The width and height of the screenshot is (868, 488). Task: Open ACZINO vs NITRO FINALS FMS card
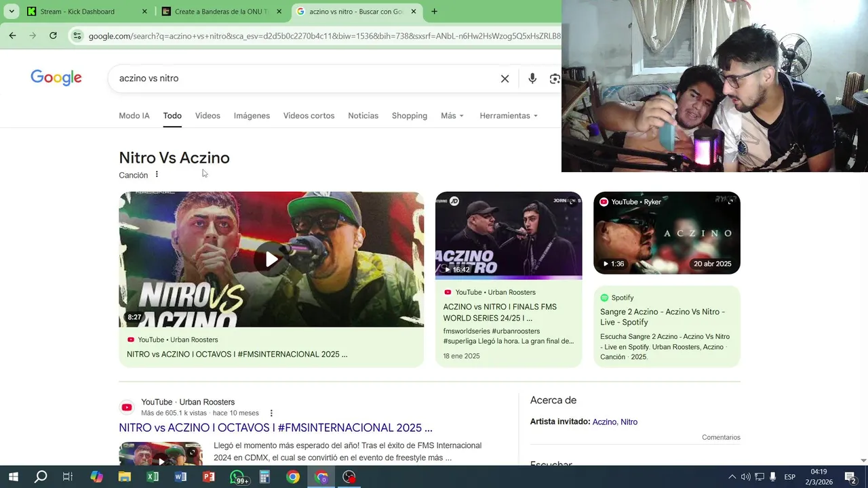(x=500, y=312)
